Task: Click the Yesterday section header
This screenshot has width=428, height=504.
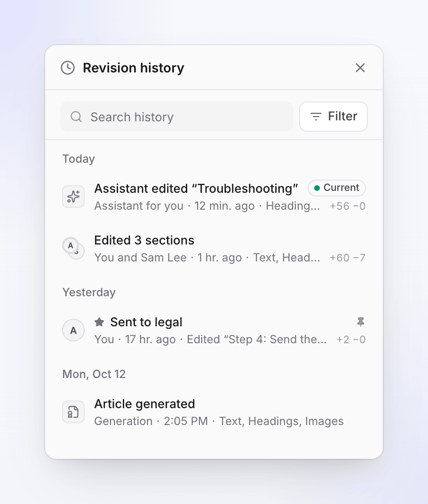Action: 89,292
